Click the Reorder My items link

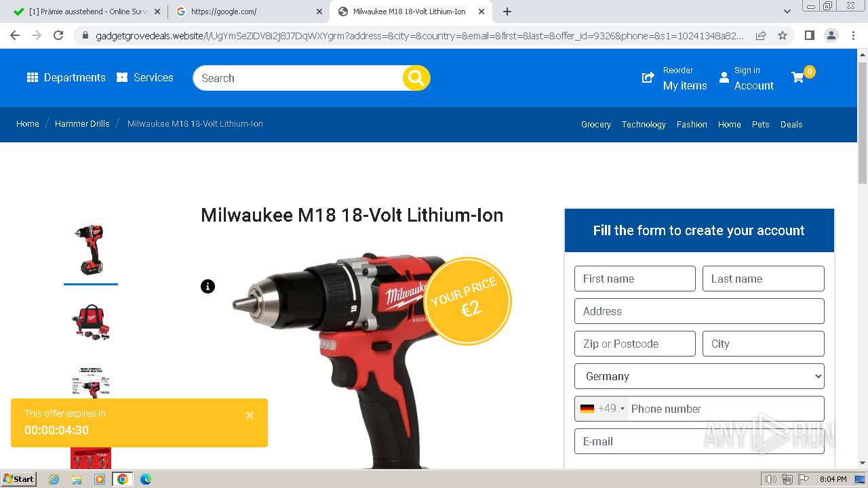point(674,78)
